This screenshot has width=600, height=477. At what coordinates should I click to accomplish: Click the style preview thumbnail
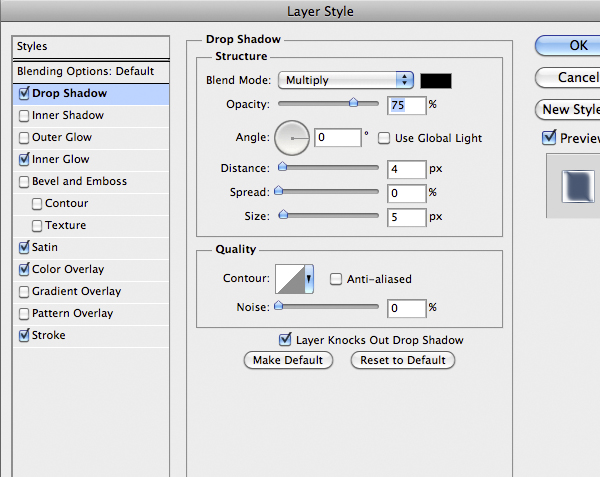pos(574,185)
